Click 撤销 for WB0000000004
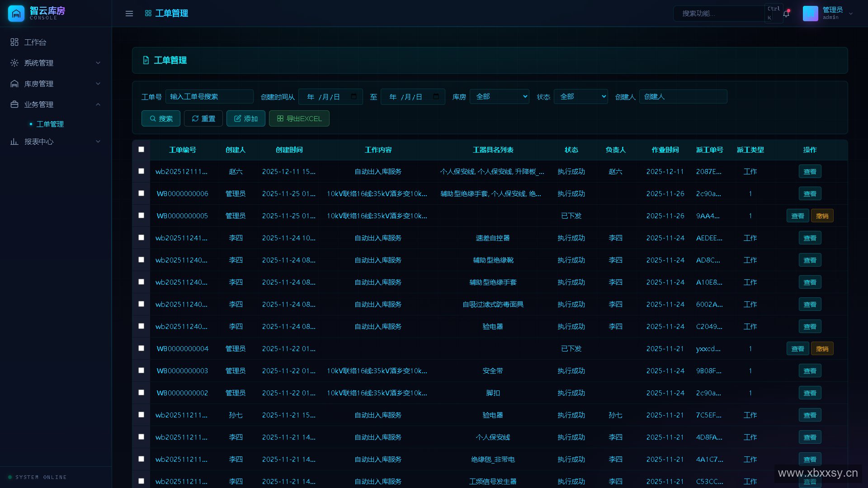This screenshot has width=868, height=488. click(x=822, y=349)
